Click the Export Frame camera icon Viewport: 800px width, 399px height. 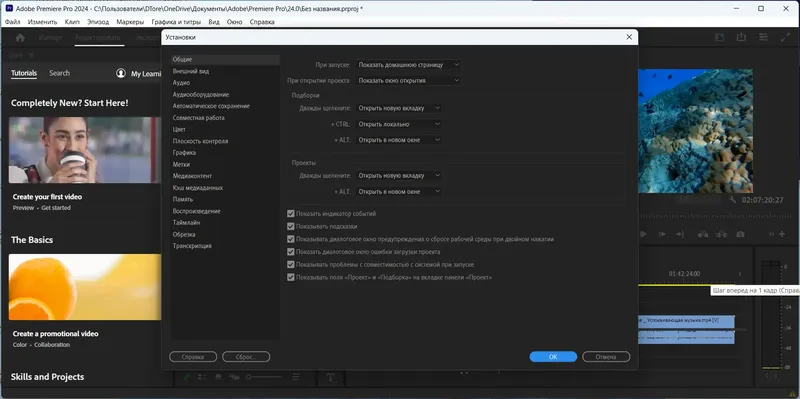coord(740,234)
